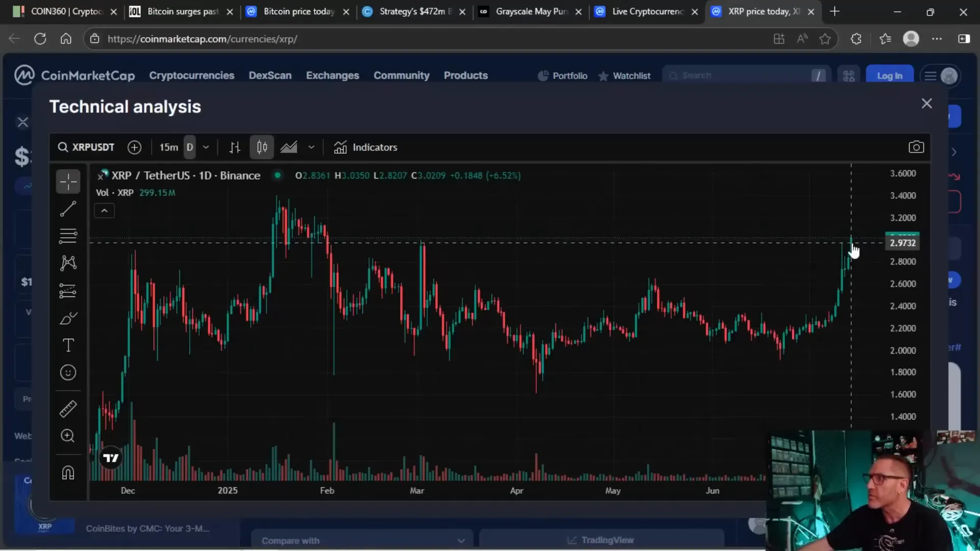Screen dimensions: 980x551
Task: Close the left side panel X
Action: [x=23, y=122]
